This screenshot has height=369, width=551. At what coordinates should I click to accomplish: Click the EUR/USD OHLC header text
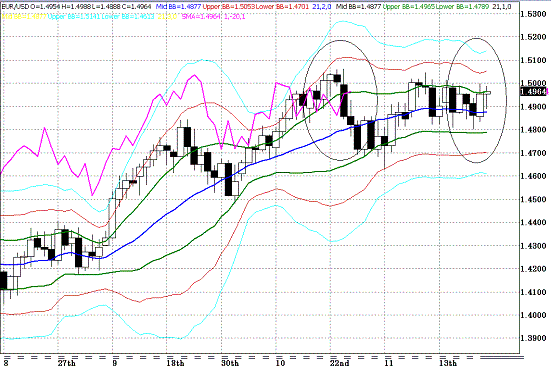pyautogui.click(x=76, y=6)
